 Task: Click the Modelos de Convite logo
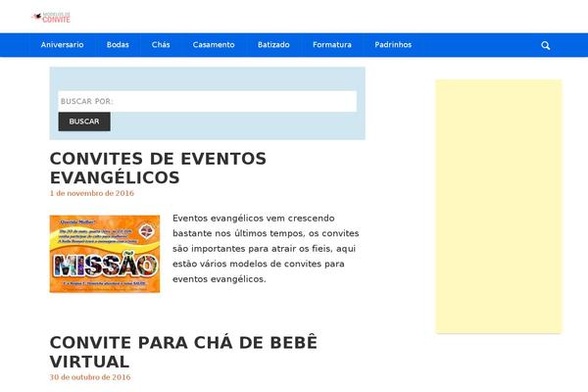[x=51, y=18]
